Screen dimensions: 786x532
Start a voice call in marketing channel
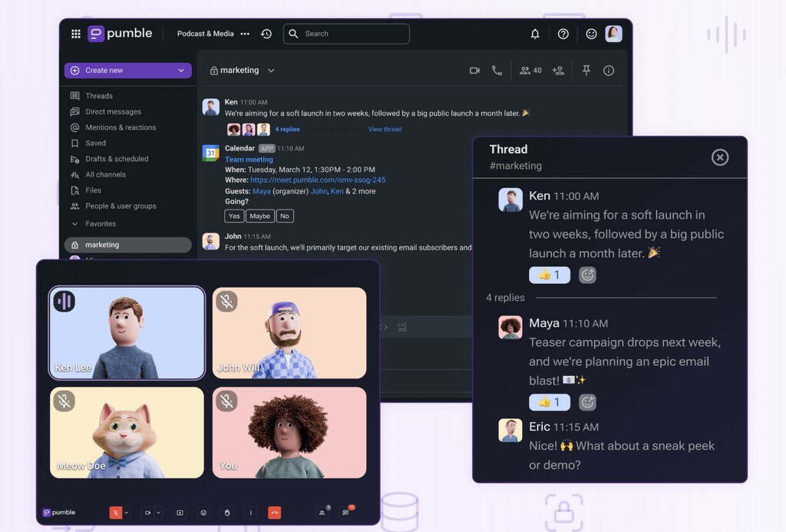(x=497, y=71)
